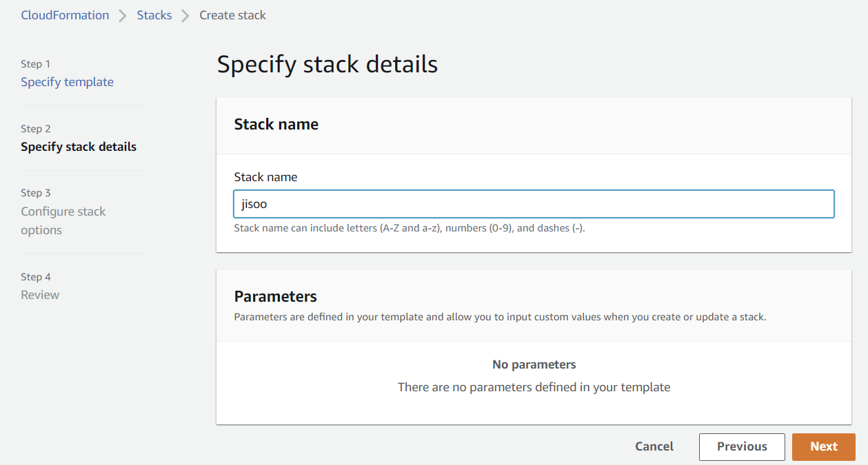
Task: Click the chevron after the CloudFormation breadcrumb
Action: [123, 16]
